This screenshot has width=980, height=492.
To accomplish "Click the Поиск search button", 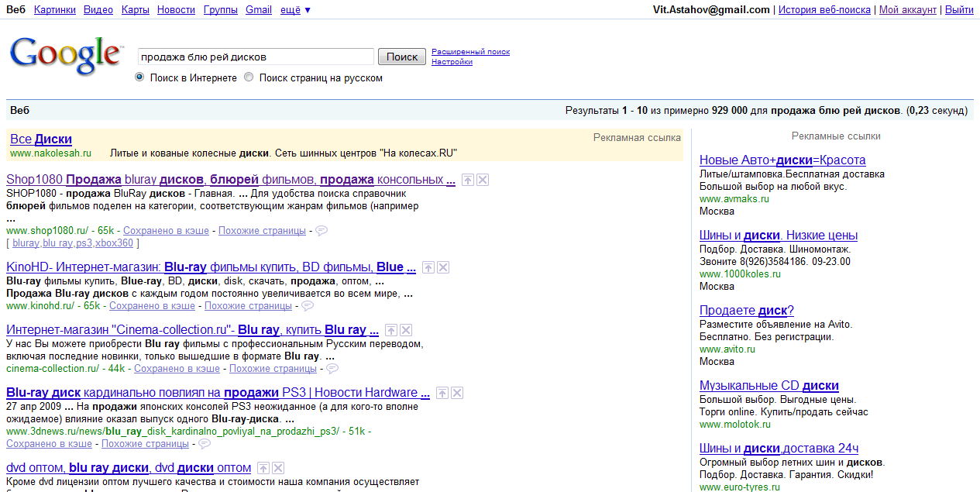I will (x=402, y=57).
